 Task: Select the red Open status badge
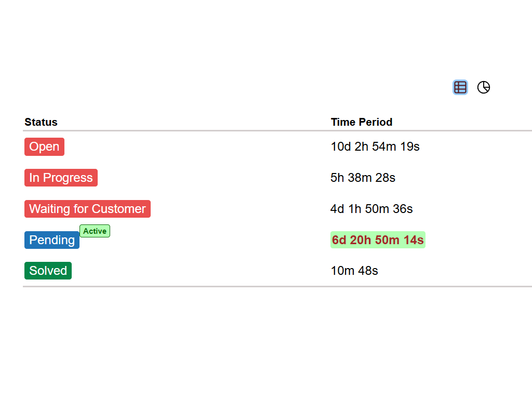click(x=44, y=147)
